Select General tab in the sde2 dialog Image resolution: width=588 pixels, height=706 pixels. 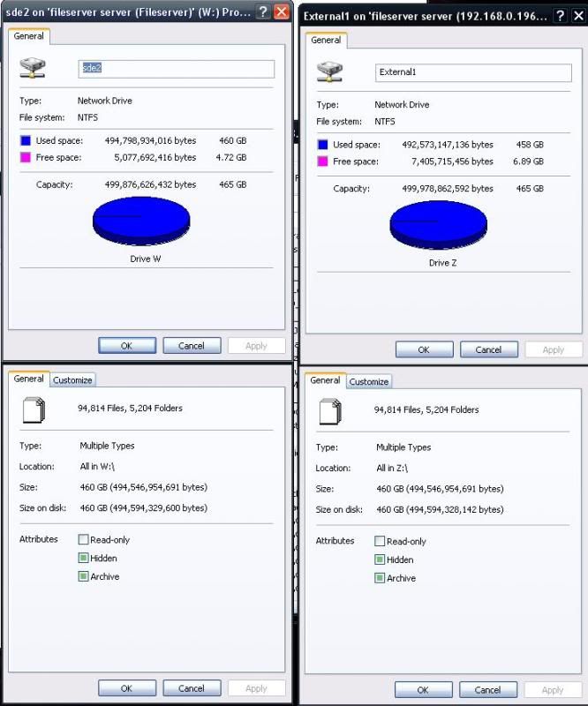29,36
